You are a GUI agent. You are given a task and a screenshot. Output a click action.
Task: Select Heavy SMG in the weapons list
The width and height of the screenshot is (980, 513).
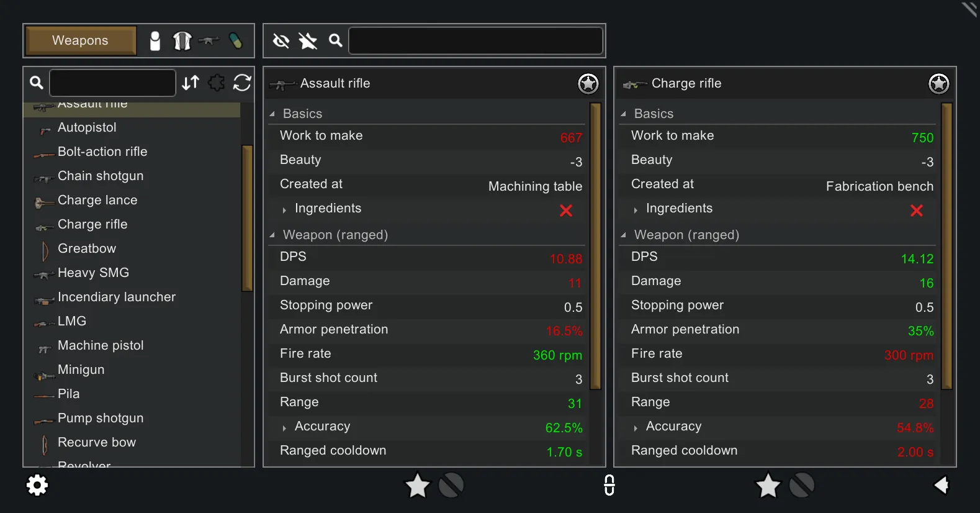pyautogui.click(x=93, y=273)
